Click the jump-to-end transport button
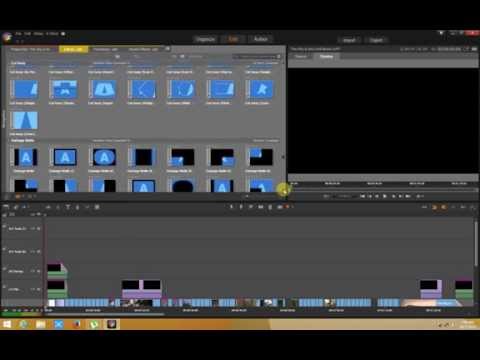The width and height of the screenshot is (480, 360). (408, 196)
